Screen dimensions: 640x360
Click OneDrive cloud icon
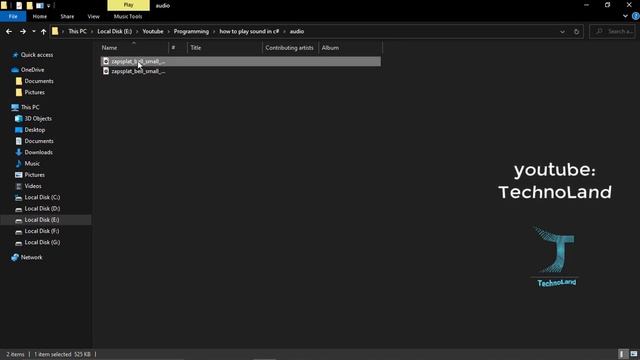[15, 70]
